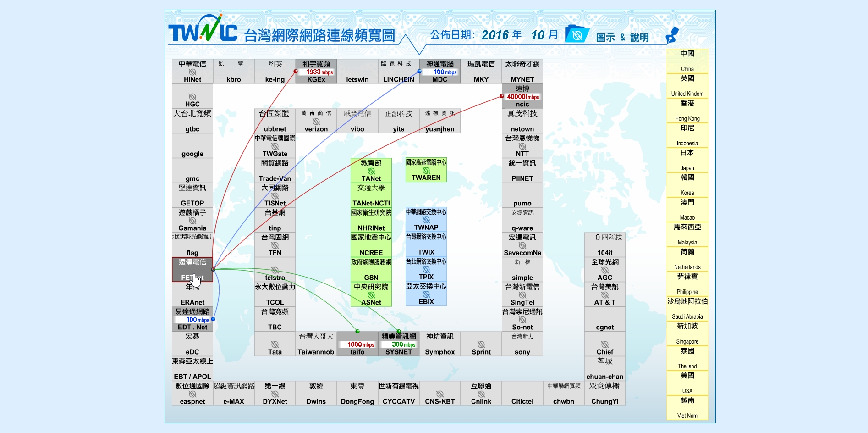Select the ncic 速博 cell

522,96
